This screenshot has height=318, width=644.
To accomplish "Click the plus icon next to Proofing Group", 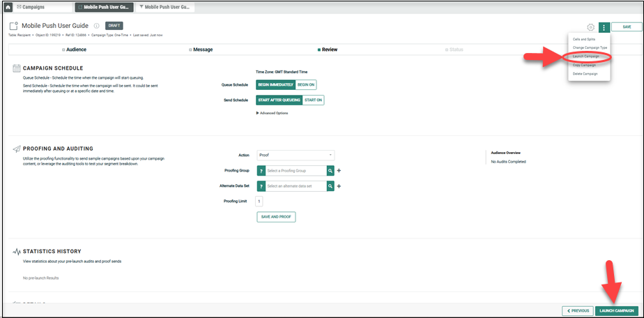I will coord(339,170).
